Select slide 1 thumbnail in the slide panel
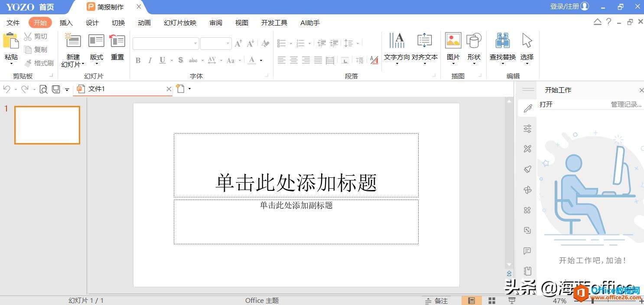The height and width of the screenshot is (305, 644). [x=47, y=125]
